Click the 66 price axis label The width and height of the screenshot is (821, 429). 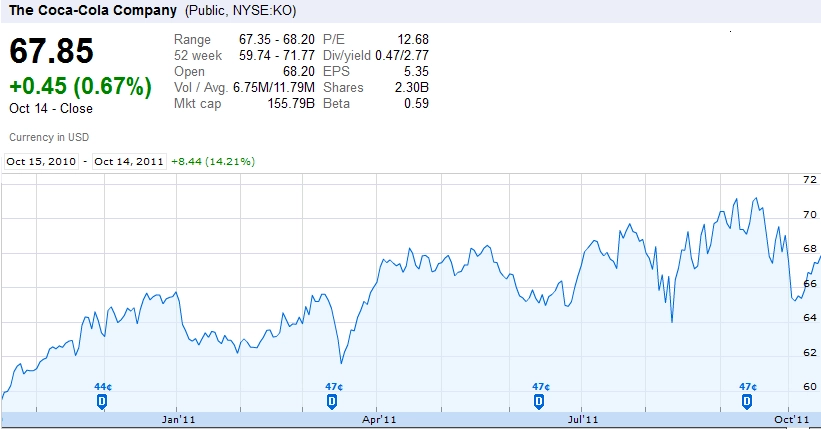click(x=809, y=283)
